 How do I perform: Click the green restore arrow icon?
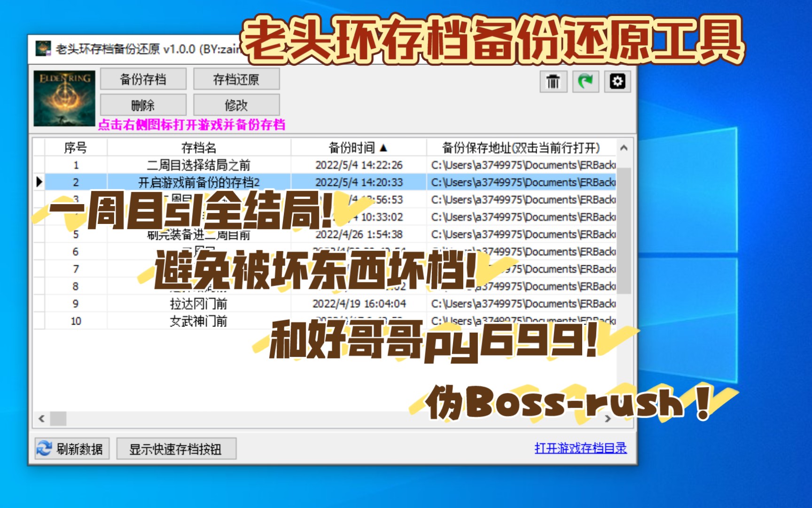(x=585, y=81)
